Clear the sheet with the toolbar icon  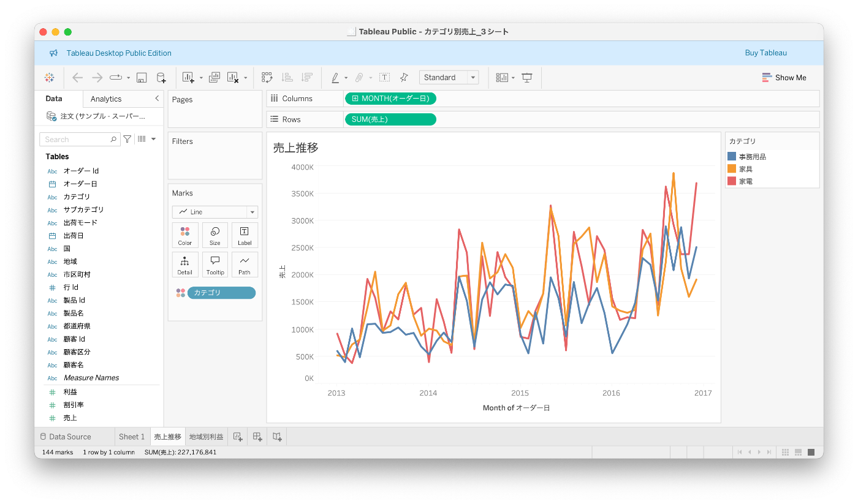[x=233, y=78]
